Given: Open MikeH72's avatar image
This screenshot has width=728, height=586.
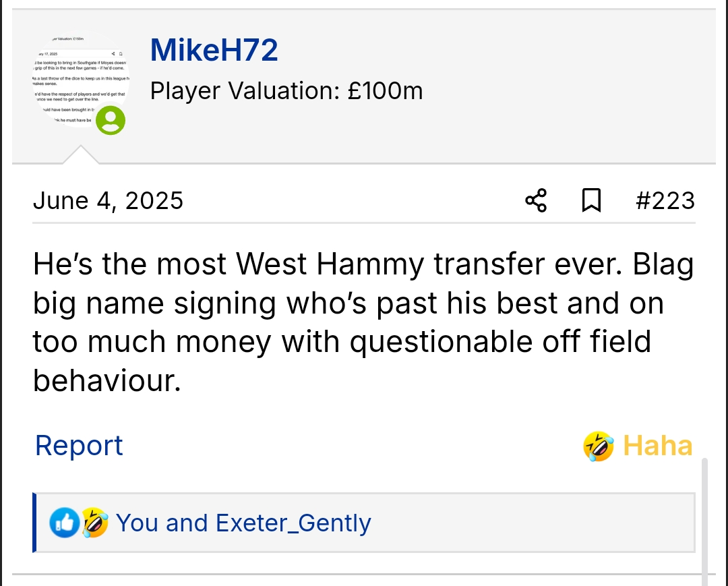Looking at the screenshot, I should coord(79,81).
